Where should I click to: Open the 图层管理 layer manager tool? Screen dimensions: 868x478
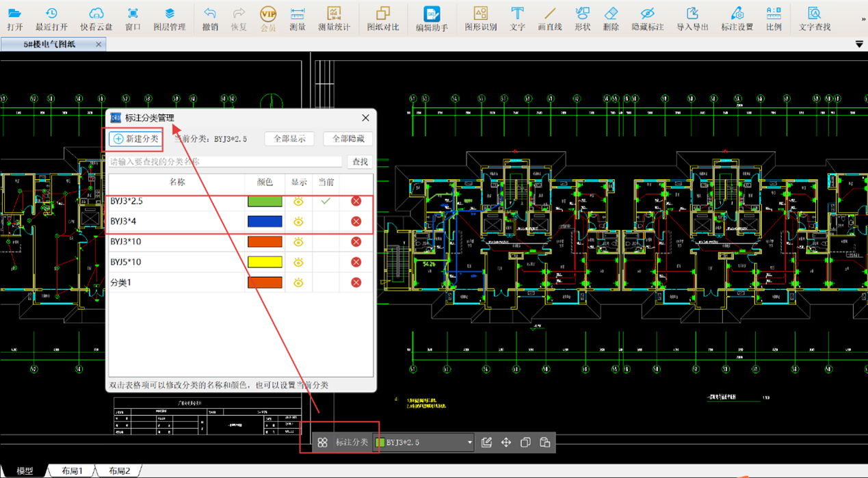click(x=169, y=18)
